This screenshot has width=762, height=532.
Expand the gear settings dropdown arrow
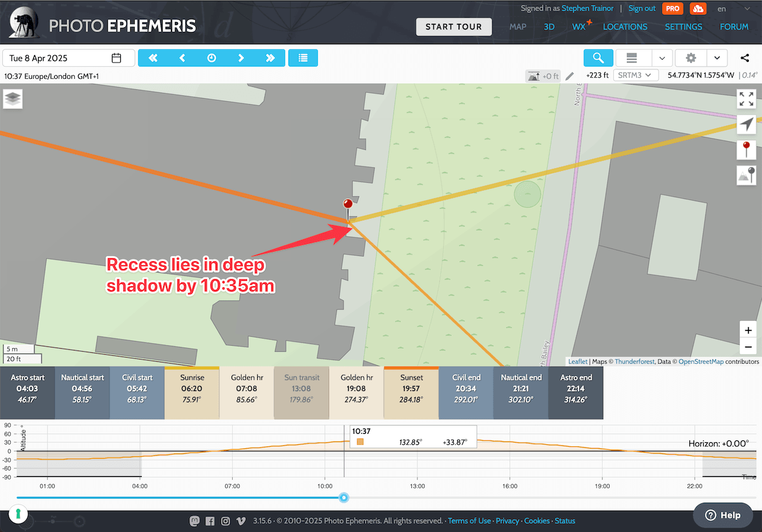point(717,58)
